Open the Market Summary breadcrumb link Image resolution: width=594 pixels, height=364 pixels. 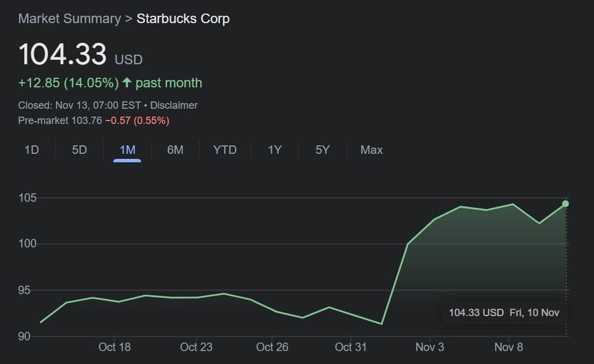[69, 19]
